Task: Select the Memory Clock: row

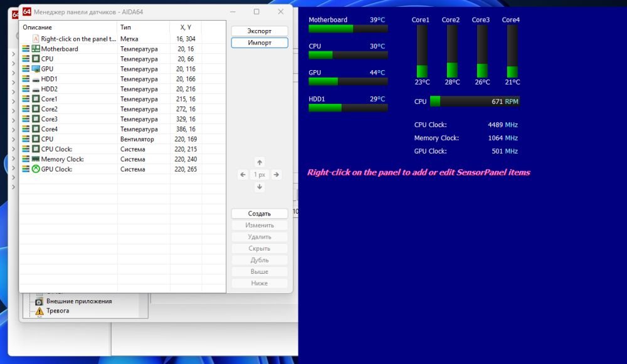Action: coord(122,159)
